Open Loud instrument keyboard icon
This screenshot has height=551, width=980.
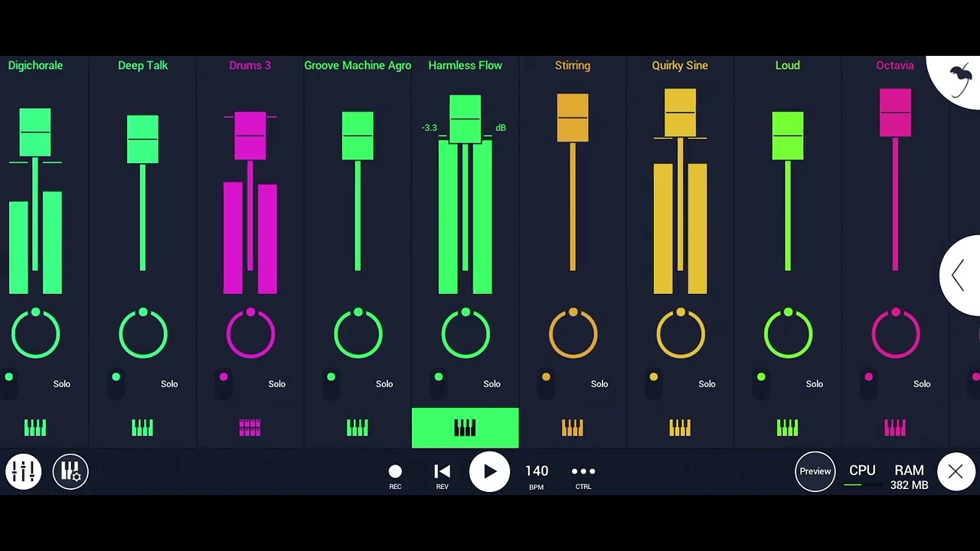point(787,428)
